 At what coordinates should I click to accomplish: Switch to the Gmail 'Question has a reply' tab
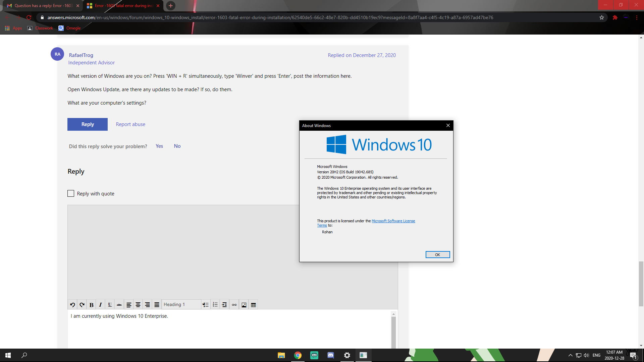(43, 6)
